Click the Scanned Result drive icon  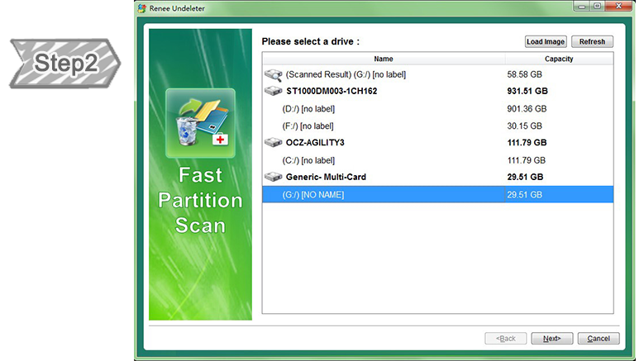(273, 74)
